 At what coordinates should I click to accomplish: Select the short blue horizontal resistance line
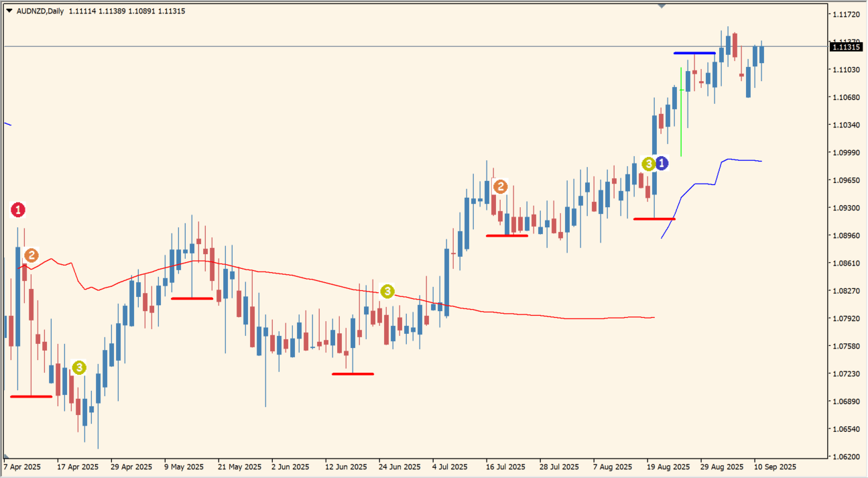694,52
